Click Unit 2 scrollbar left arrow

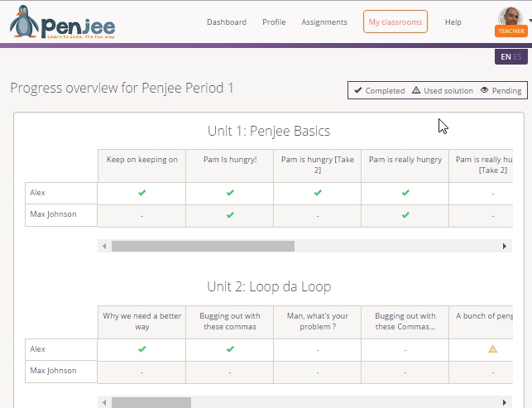pyautogui.click(x=104, y=402)
